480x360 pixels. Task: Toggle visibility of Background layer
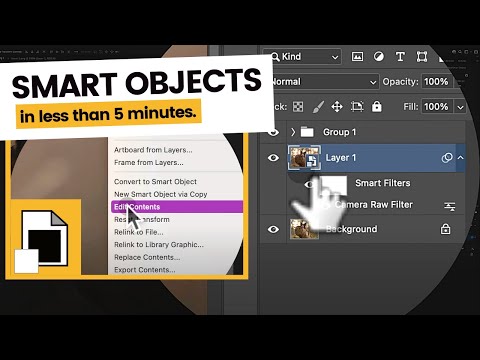coord(273,229)
